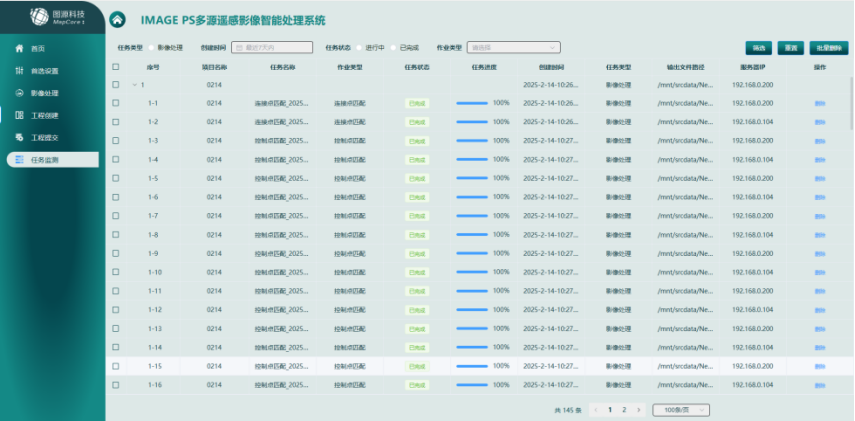Select the 影像处理 task type radio button
Viewport: 855px width, 421px height.
151,47
